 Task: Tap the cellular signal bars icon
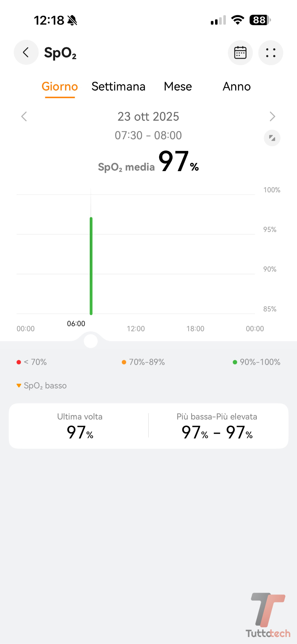(x=218, y=20)
